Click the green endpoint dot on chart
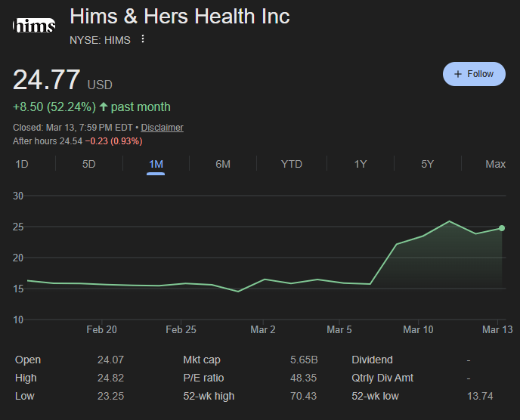 (502, 228)
